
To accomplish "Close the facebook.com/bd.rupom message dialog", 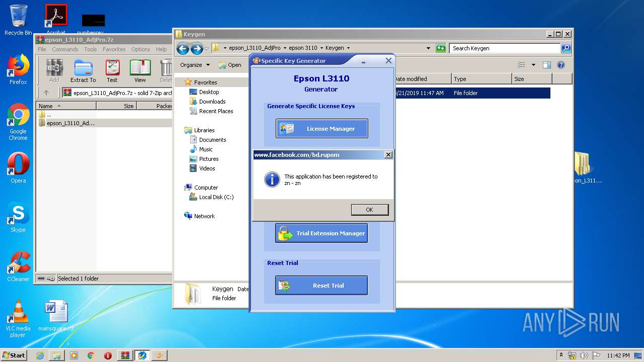I will [388, 155].
